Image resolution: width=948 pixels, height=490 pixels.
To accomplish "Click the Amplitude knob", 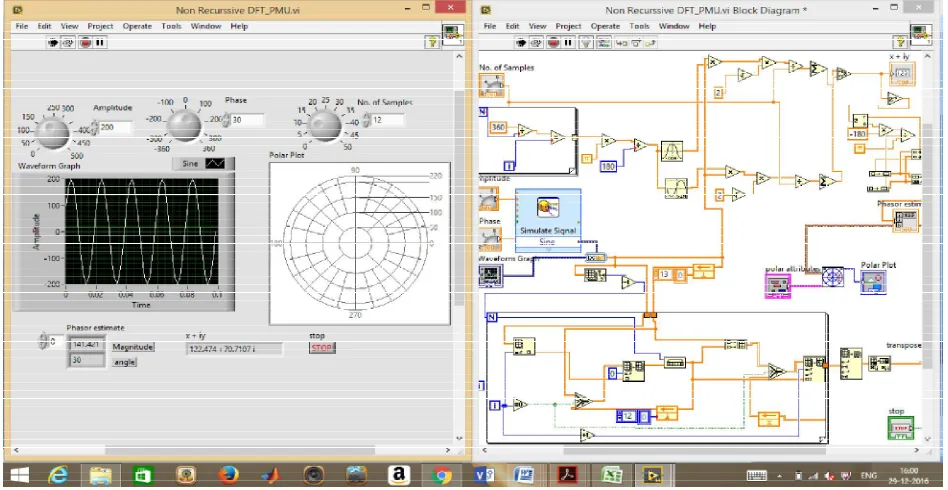I will point(53,132).
